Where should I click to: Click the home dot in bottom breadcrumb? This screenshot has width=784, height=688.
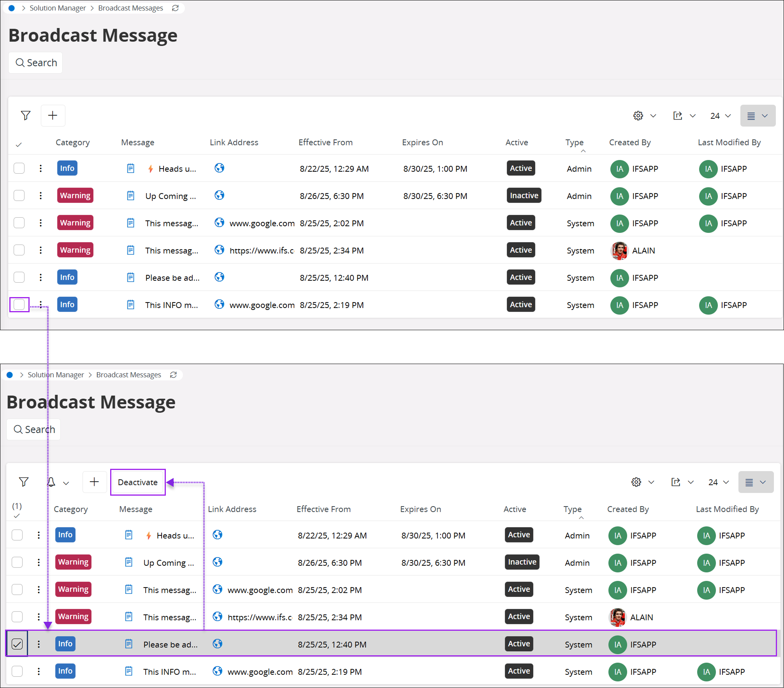10,375
